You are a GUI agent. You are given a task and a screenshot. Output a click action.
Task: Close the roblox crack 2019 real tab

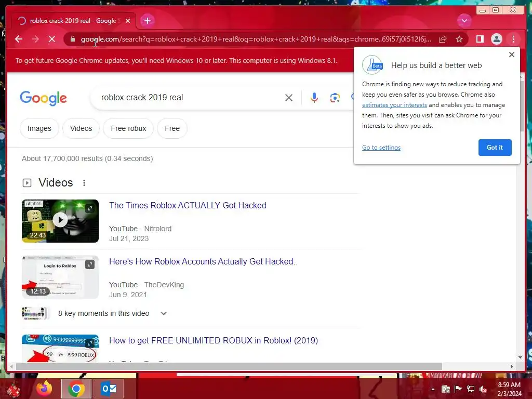(128, 21)
